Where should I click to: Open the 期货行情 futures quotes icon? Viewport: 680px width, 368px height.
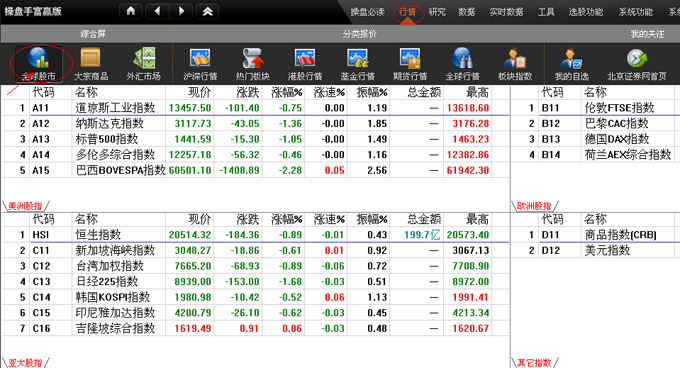coord(410,65)
